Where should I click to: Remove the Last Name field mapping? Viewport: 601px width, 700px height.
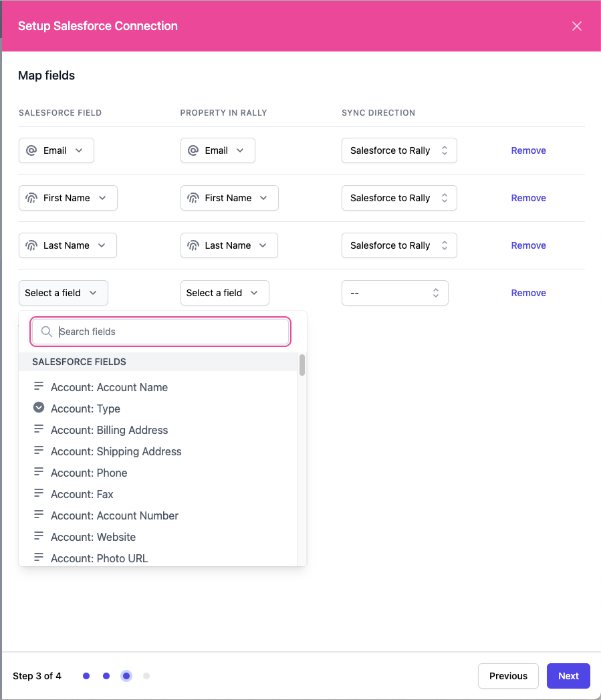[x=528, y=245]
